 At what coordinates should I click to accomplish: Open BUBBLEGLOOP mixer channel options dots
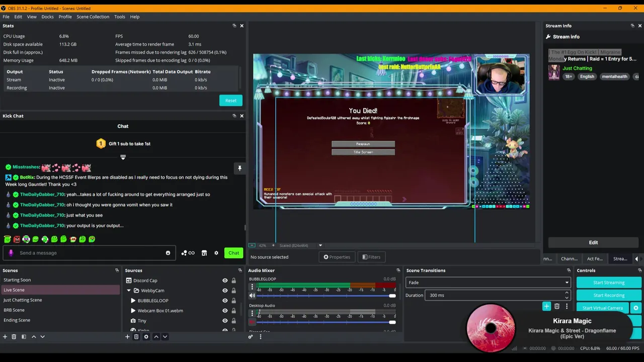click(252, 287)
